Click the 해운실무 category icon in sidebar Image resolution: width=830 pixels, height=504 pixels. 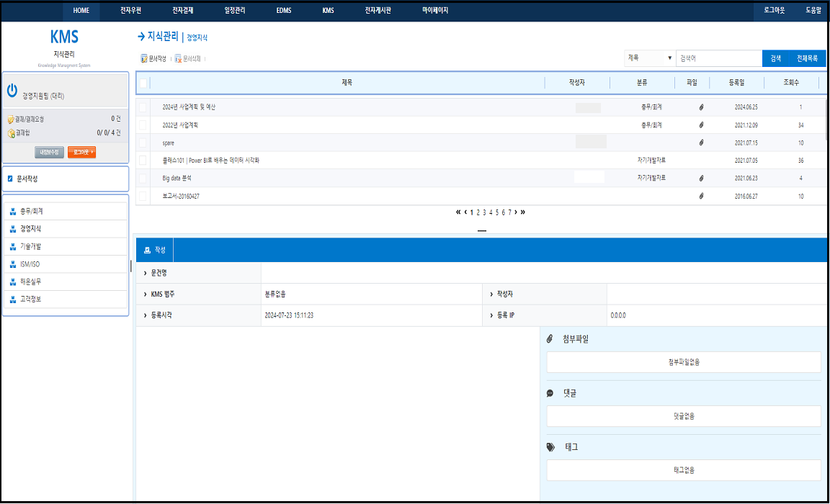coord(13,282)
